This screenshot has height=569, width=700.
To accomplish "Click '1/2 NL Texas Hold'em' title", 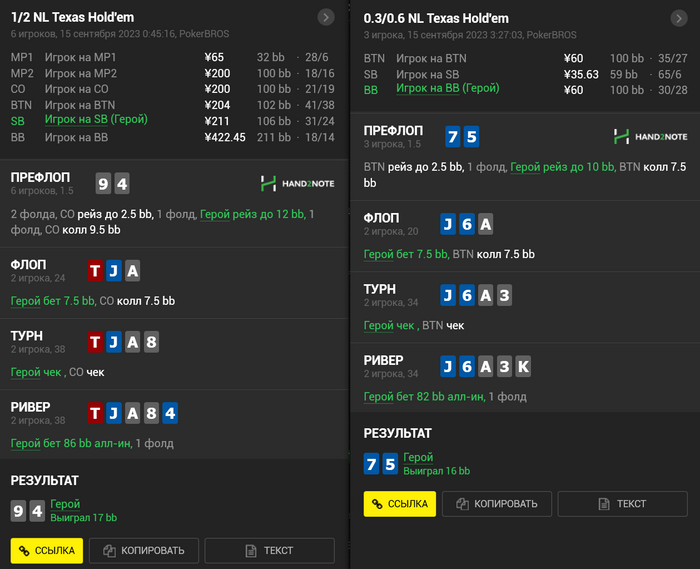I will (72, 17).
